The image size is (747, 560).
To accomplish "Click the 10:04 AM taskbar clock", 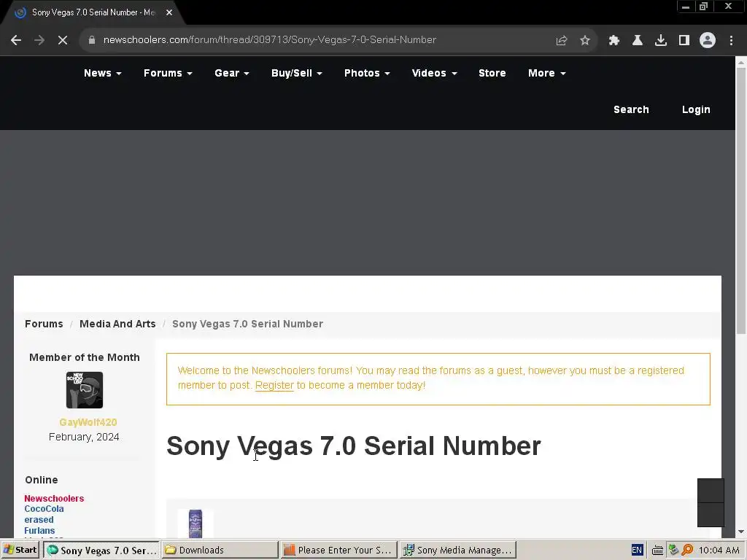I will pyautogui.click(x=719, y=550).
